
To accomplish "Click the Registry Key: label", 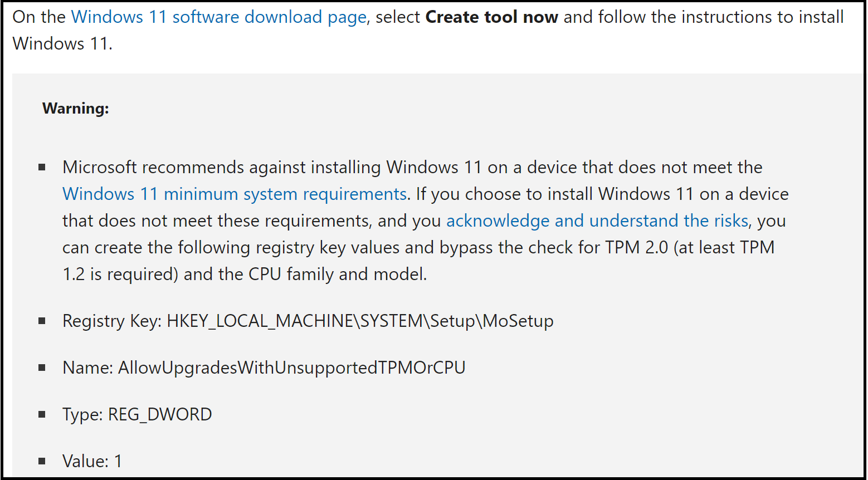I will 112,321.
